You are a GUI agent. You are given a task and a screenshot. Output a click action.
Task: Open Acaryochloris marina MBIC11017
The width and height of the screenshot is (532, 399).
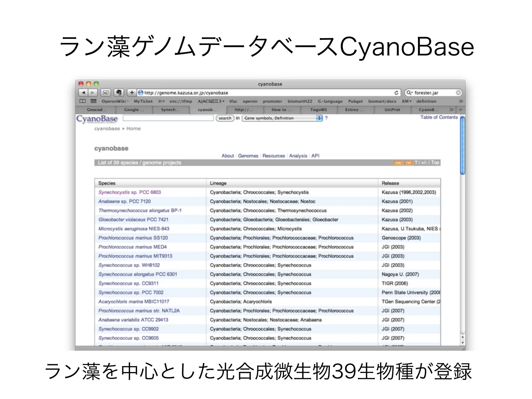tap(134, 302)
